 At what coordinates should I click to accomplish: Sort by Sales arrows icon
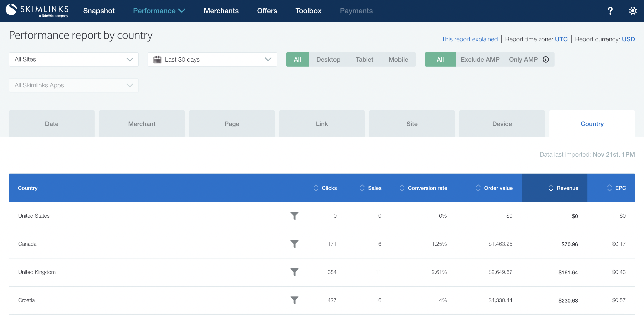tap(362, 188)
